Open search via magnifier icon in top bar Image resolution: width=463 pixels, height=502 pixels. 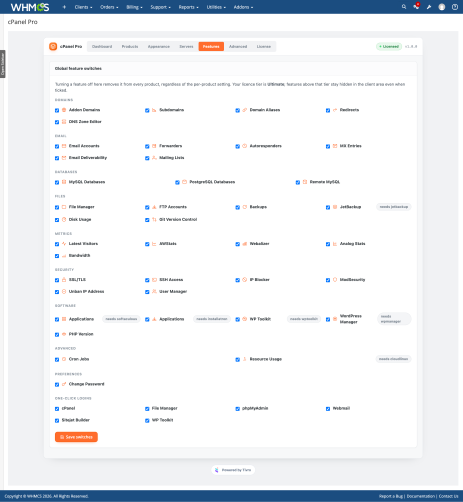click(404, 7)
